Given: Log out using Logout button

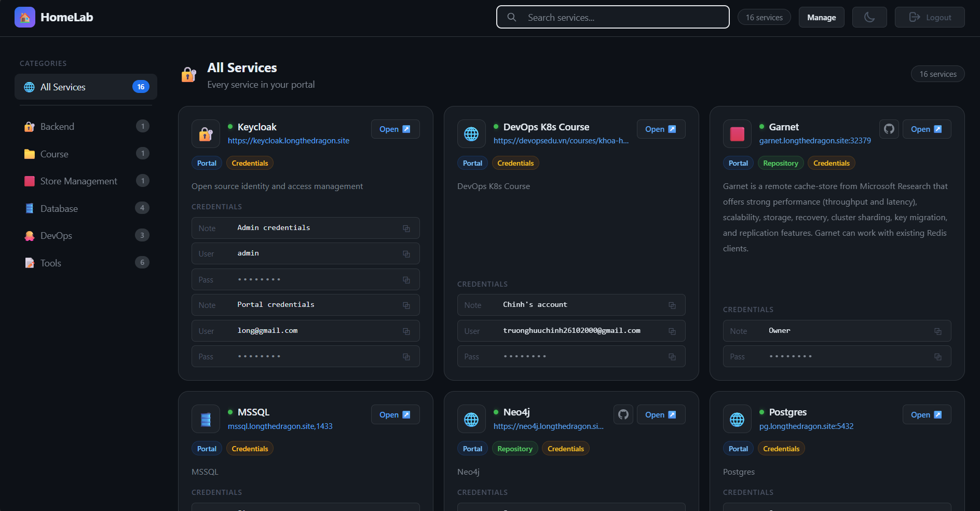Looking at the screenshot, I should (x=930, y=17).
